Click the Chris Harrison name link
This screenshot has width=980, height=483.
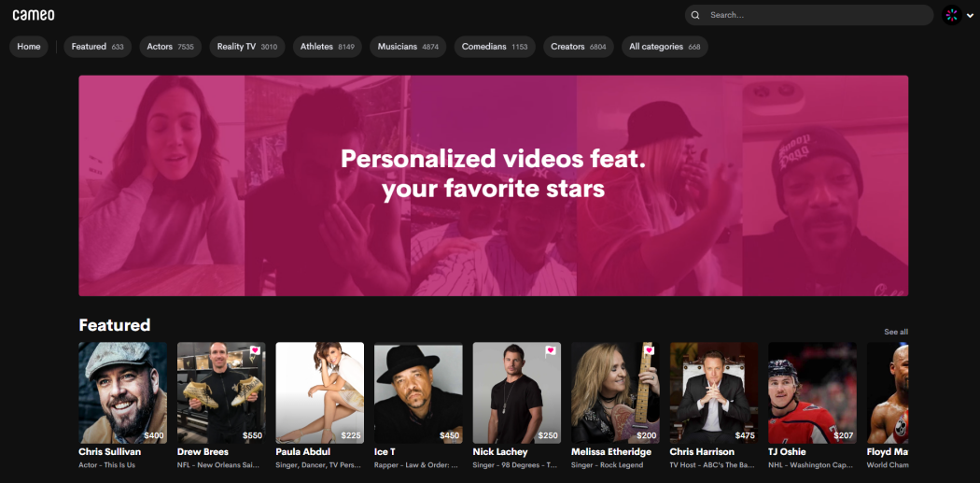703,452
